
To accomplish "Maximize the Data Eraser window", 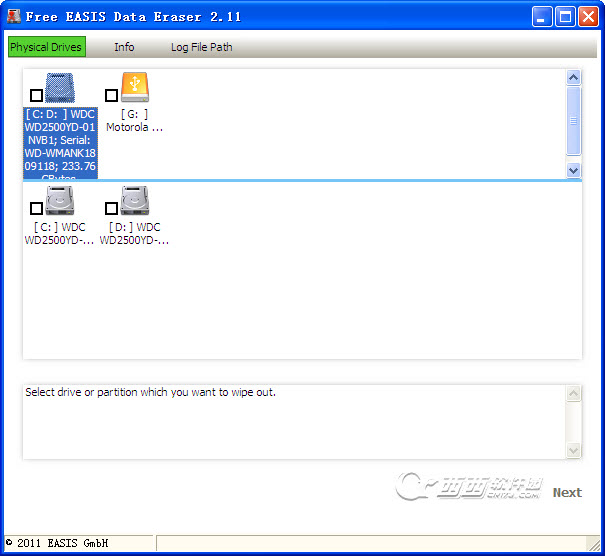I will [565, 17].
